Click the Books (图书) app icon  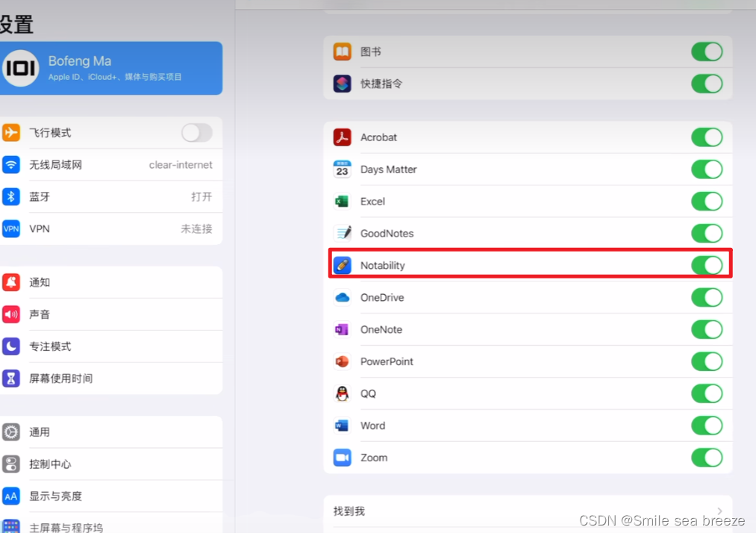tap(343, 52)
